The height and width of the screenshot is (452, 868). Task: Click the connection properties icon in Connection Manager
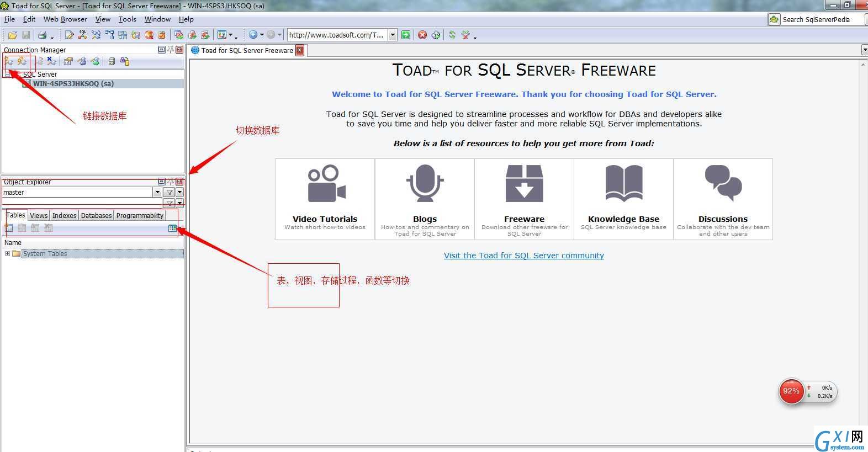point(68,61)
